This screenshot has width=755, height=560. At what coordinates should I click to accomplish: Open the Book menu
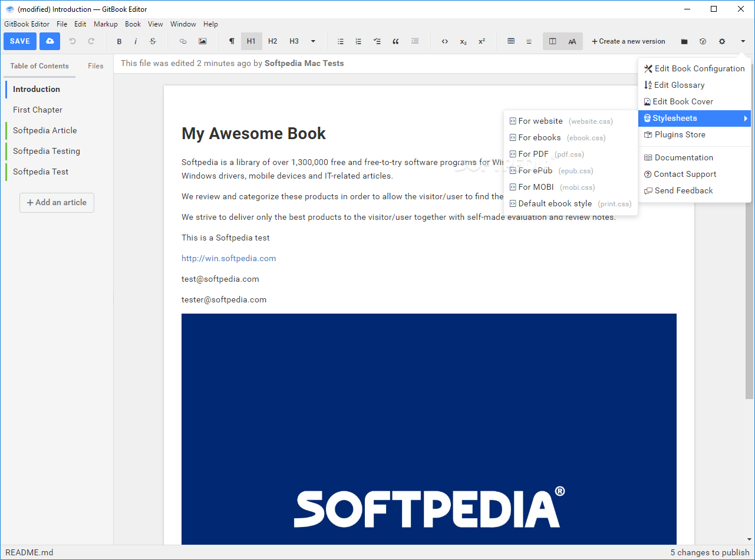coord(133,24)
